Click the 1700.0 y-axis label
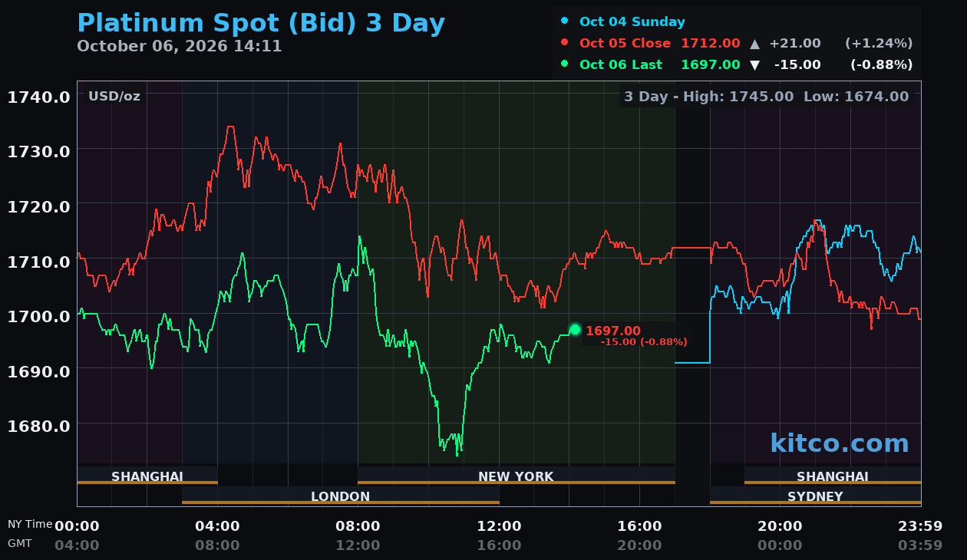Image resolution: width=967 pixels, height=560 pixels. [39, 316]
